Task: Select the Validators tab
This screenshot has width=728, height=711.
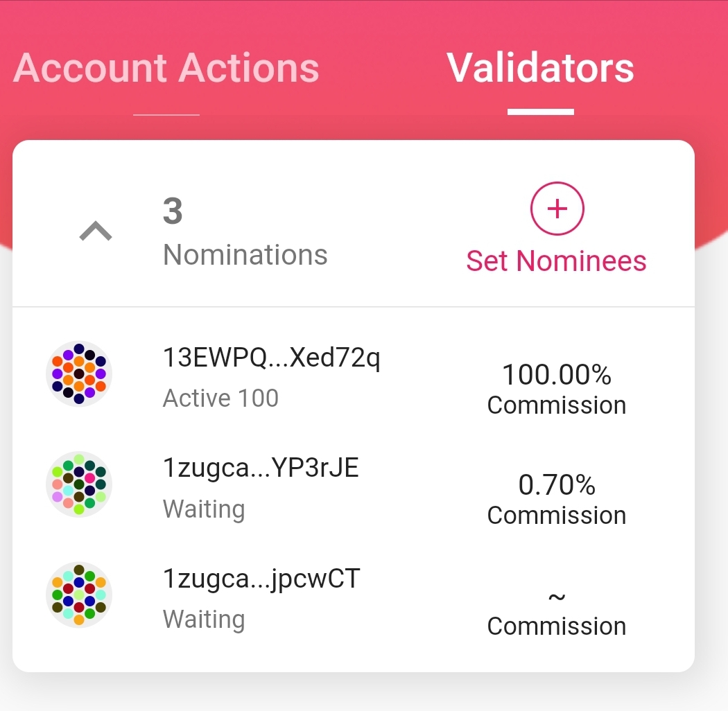Action: click(541, 68)
